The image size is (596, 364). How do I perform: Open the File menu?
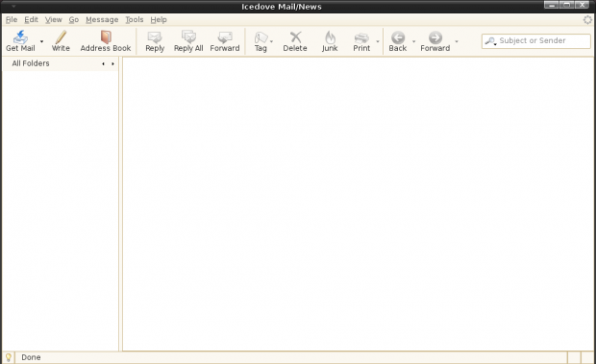click(x=12, y=20)
